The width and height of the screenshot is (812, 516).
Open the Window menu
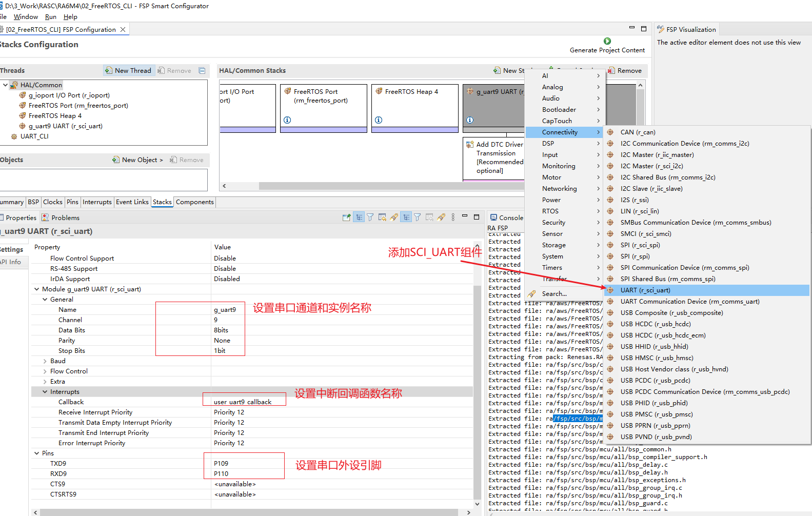[26, 17]
